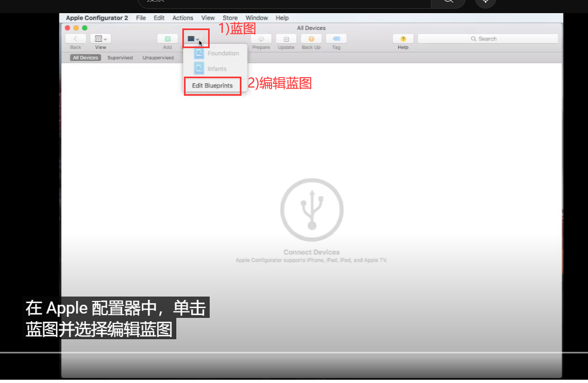Switch to the Supervised tab
This screenshot has width=588, height=383.
[120, 57]
